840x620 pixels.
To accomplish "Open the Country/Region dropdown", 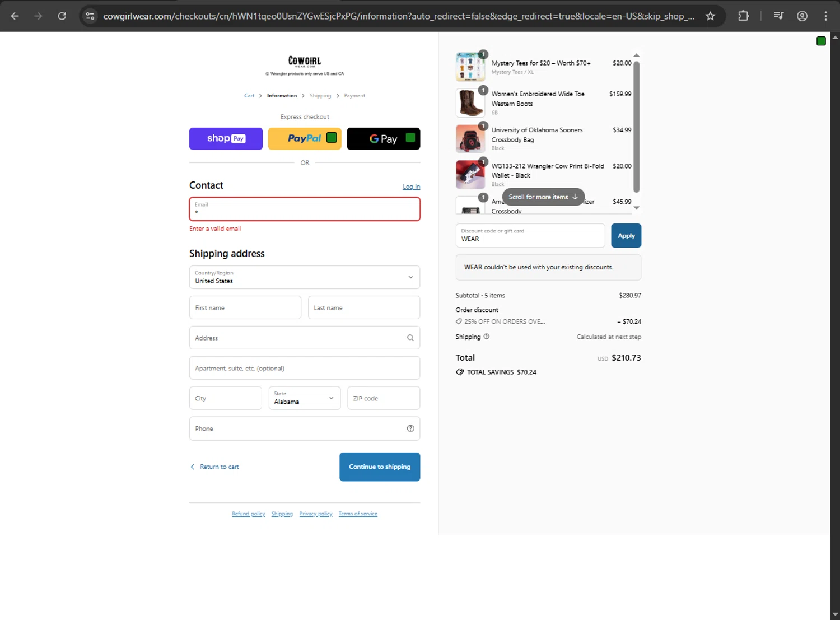I will click(x=305, y=277).
